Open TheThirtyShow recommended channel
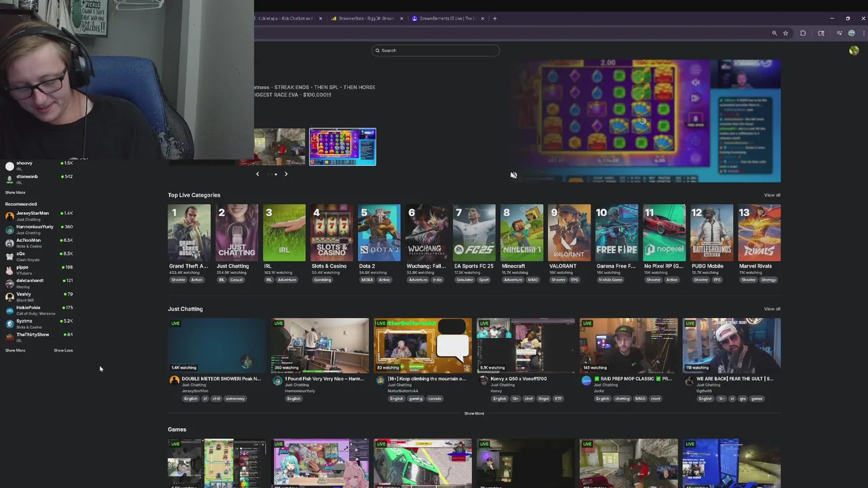Image resolution: width=868 pixels, height=488 pixels. pos(39,337)
